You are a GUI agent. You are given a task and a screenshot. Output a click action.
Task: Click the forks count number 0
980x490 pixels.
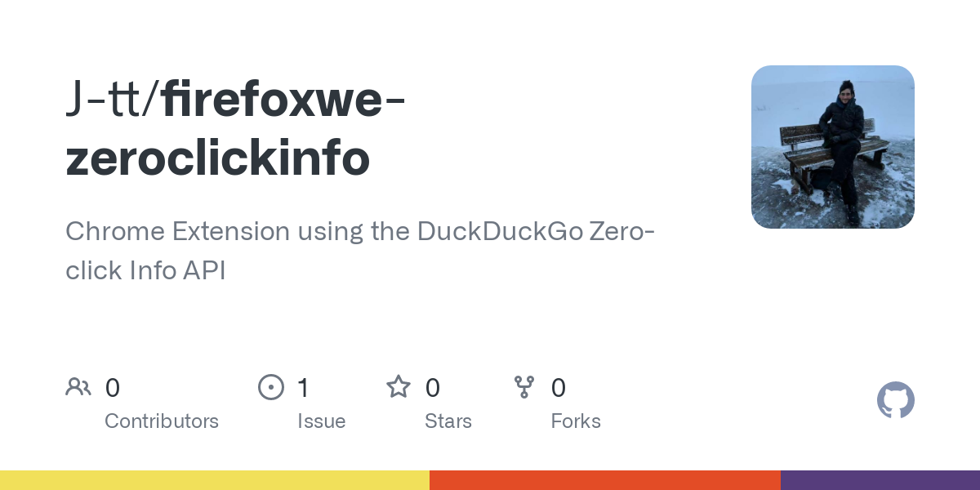click(x=559, y=388)
